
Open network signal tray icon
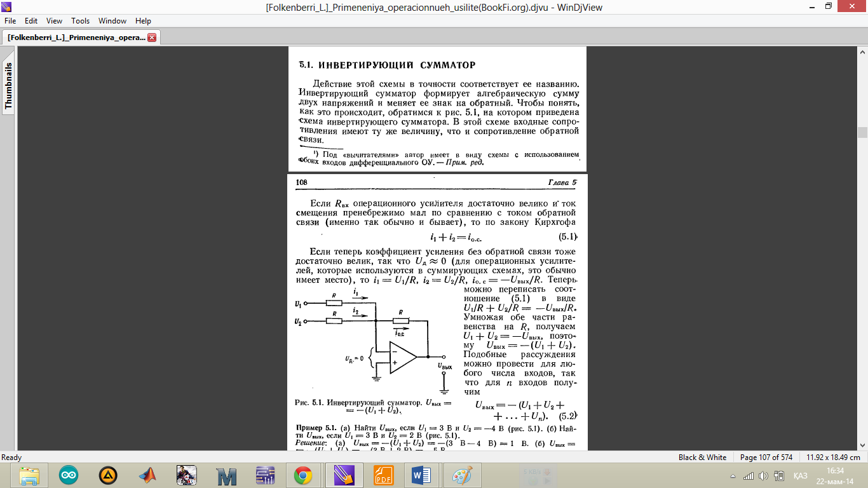coord(749,476)
